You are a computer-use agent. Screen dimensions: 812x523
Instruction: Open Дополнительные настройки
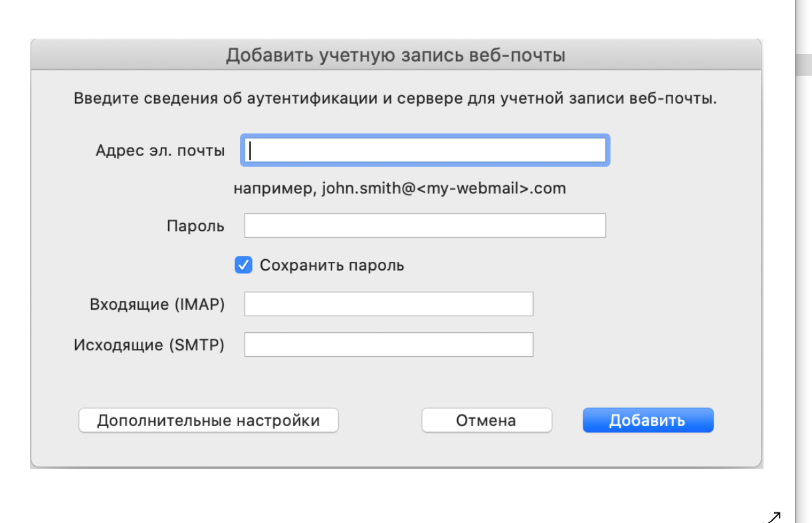click(208, 421)
